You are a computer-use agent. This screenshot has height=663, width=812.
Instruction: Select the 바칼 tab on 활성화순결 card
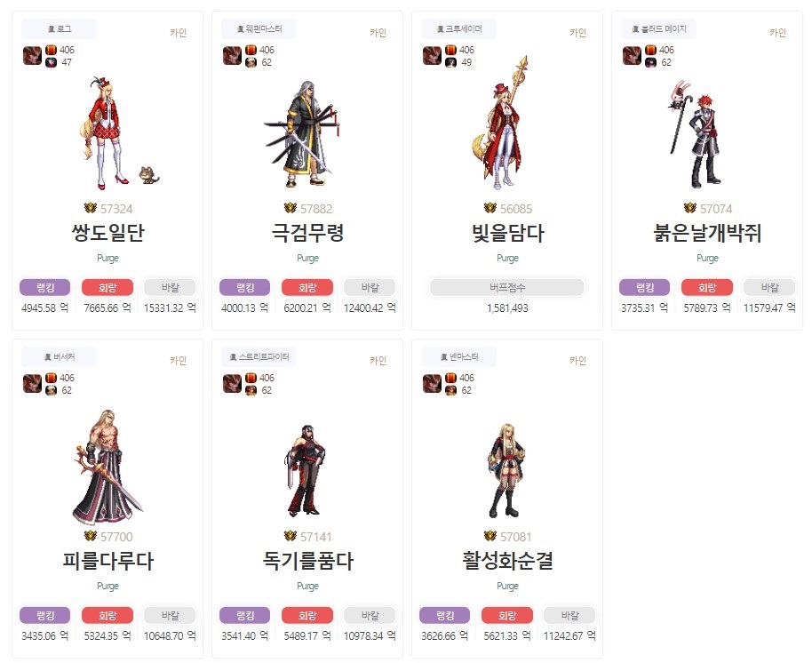tap(569, 615)
